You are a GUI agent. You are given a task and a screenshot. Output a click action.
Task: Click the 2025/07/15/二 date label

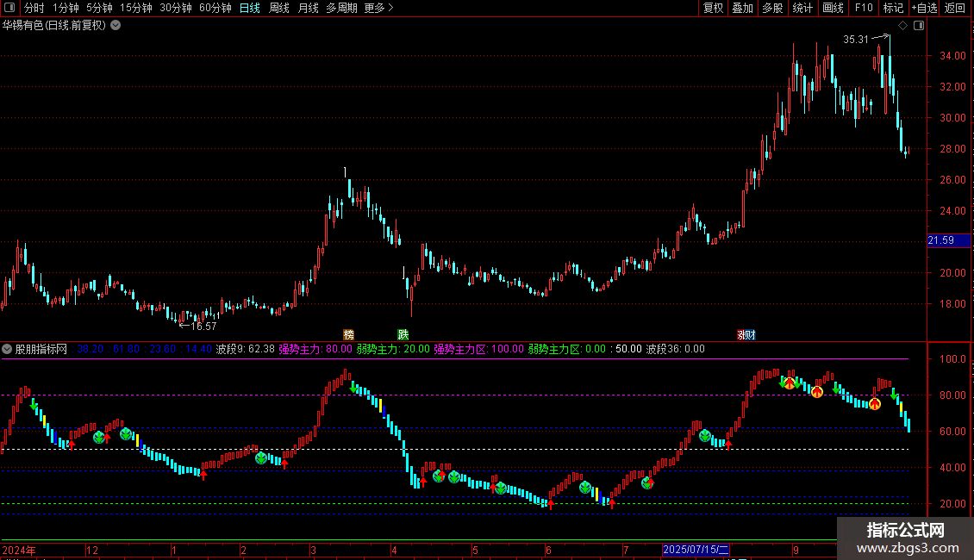coord(696,550)
